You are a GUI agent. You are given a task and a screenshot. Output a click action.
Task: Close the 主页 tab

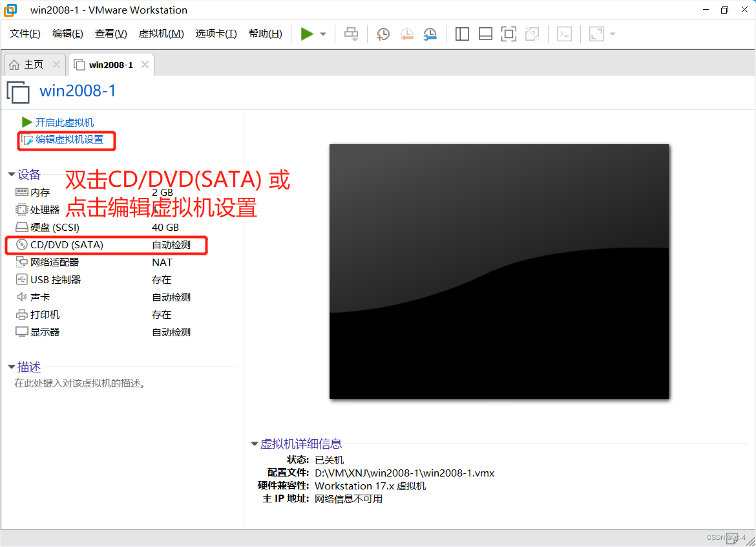56,64
